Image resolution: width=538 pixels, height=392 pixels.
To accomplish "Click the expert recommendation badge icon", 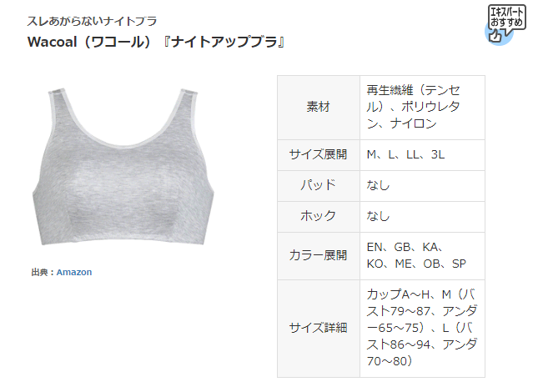I will pos(505,24).
